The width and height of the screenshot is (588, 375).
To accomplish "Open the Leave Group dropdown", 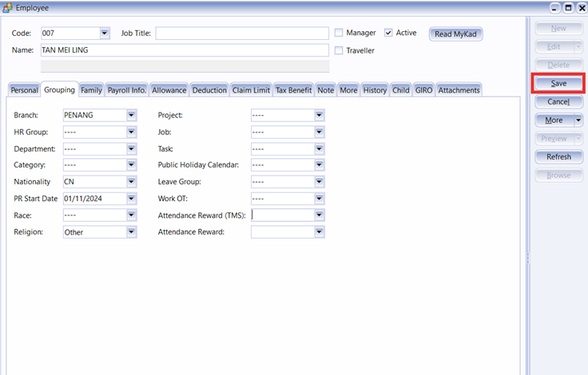I will coord(320,182).
